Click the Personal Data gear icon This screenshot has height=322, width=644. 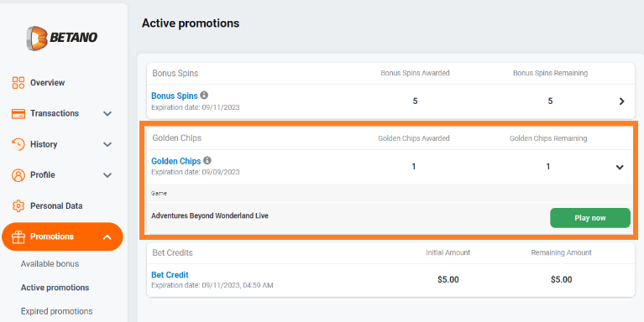(x=18, y=206)
